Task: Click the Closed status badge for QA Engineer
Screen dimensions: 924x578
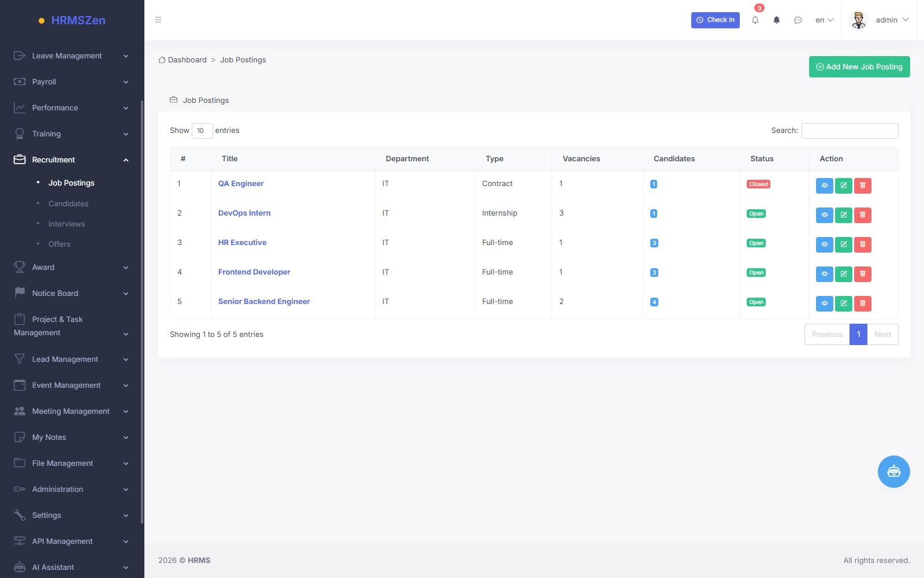Action: (x=758, y=184)
